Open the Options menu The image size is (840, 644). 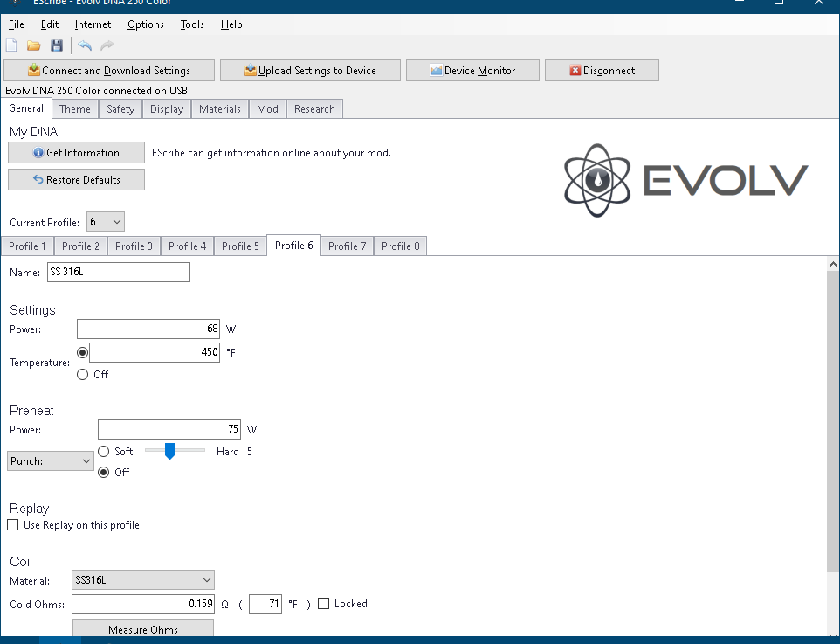tap(145, 24)
